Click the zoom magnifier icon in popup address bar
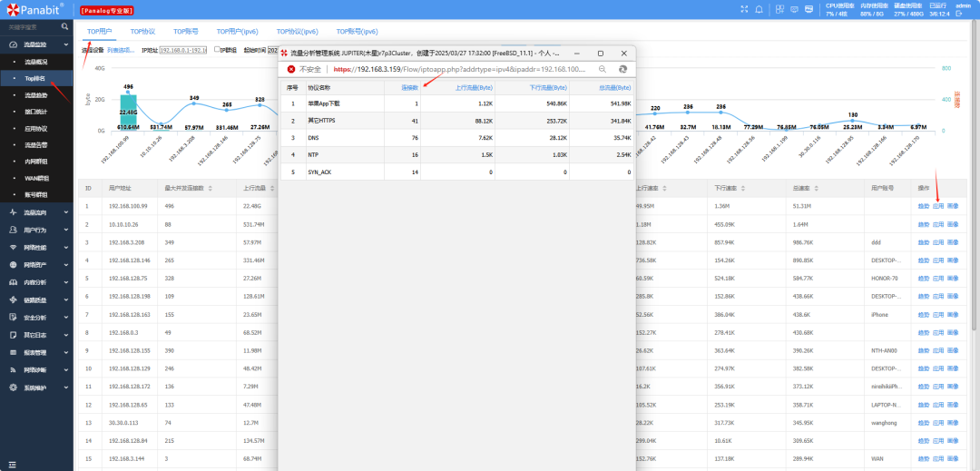Image resolution: width=980 pixels, height=471 pixels. click(603, 69)
